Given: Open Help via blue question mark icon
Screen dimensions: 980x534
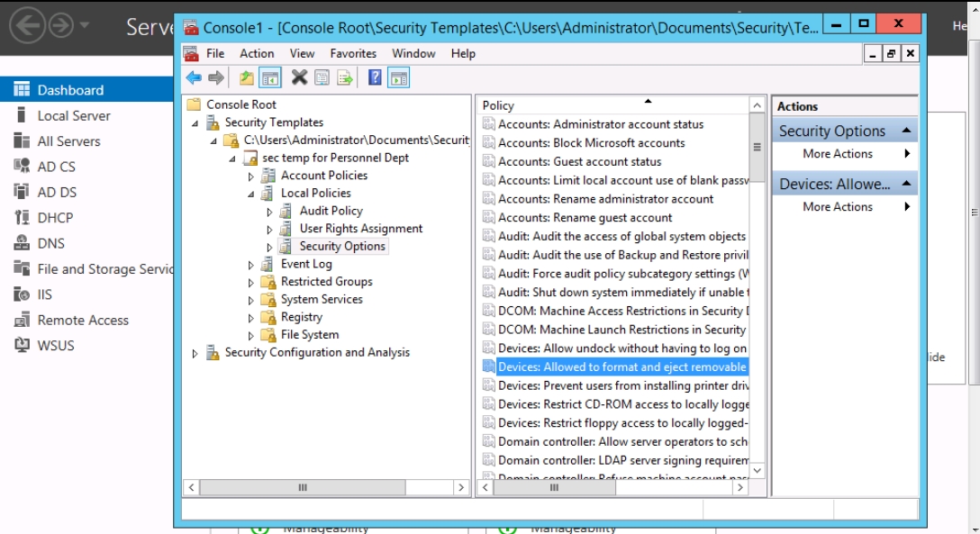Looking at the screenshot, I should (375, 78).
